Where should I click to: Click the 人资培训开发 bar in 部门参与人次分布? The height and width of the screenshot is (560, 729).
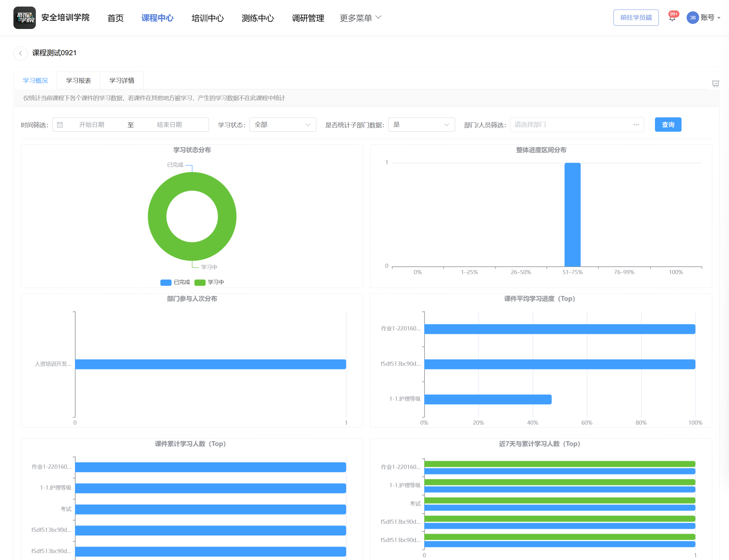pos(210,364)
